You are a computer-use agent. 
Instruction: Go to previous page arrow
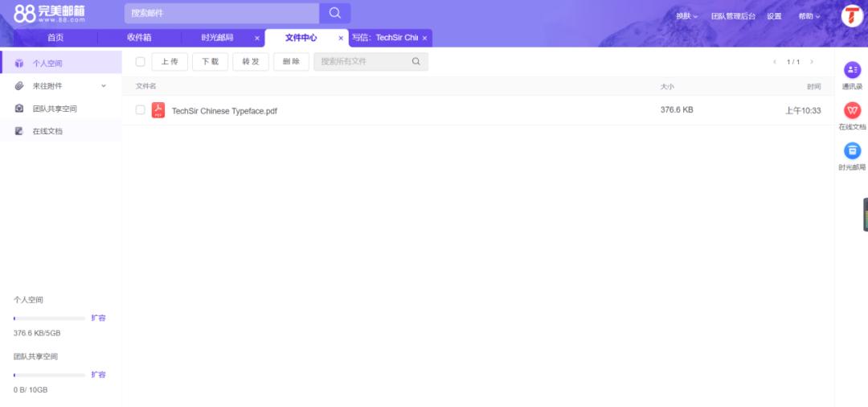(x=775, y=62)
